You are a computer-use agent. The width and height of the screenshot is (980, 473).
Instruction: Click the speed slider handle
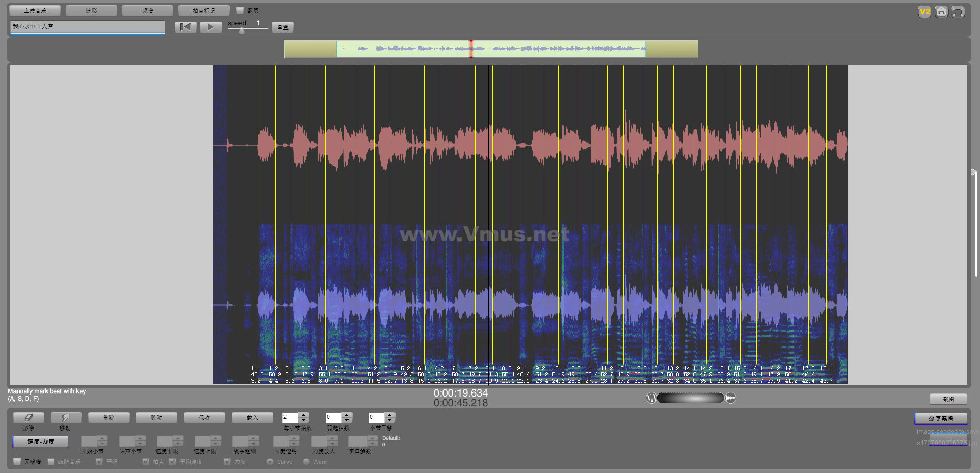coord(242,30)
